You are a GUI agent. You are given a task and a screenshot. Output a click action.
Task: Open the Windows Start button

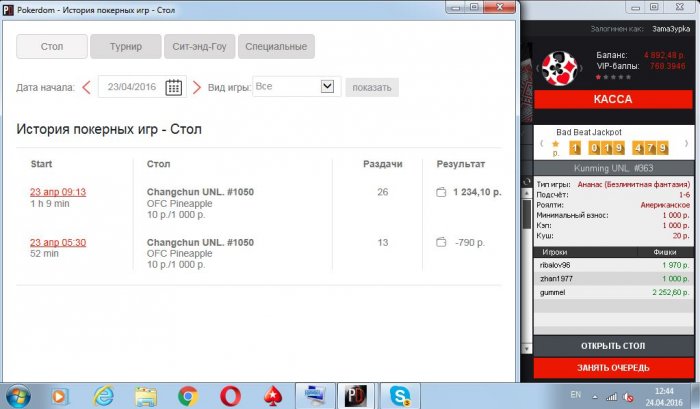click(x=18, y=396)
